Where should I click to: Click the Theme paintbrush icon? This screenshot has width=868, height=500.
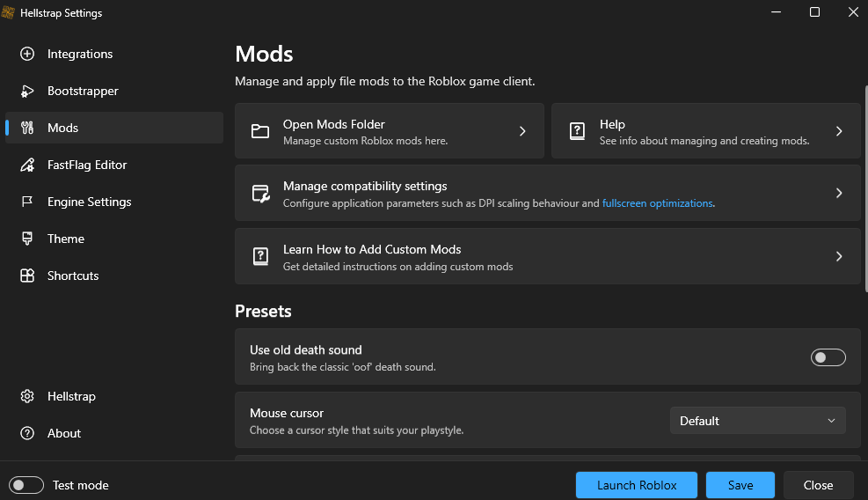27,239
